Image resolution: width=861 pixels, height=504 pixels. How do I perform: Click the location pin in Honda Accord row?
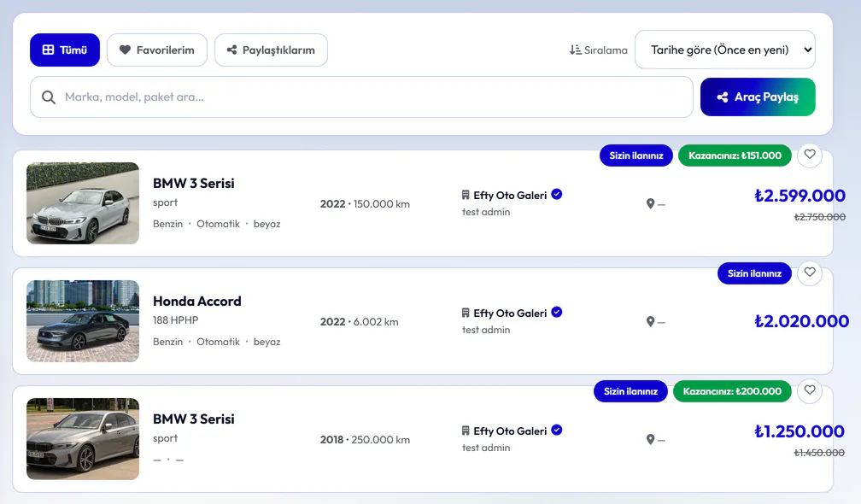(x=650, y=322)
